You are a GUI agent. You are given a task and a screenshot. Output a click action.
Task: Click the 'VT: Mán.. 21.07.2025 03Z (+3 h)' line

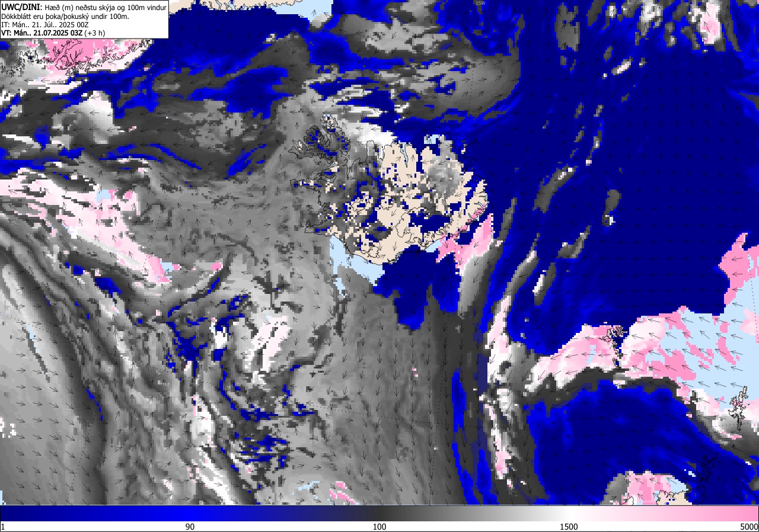tap(53, 33)
